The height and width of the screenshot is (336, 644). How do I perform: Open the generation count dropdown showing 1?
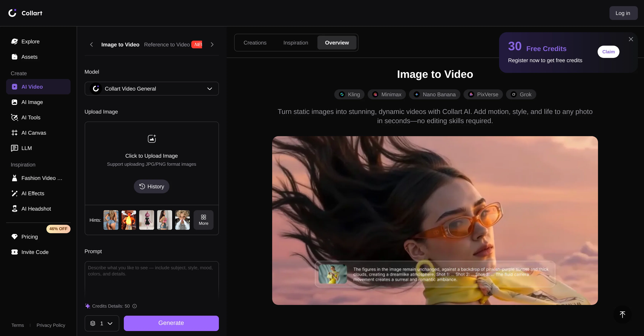tap(102, 323)
